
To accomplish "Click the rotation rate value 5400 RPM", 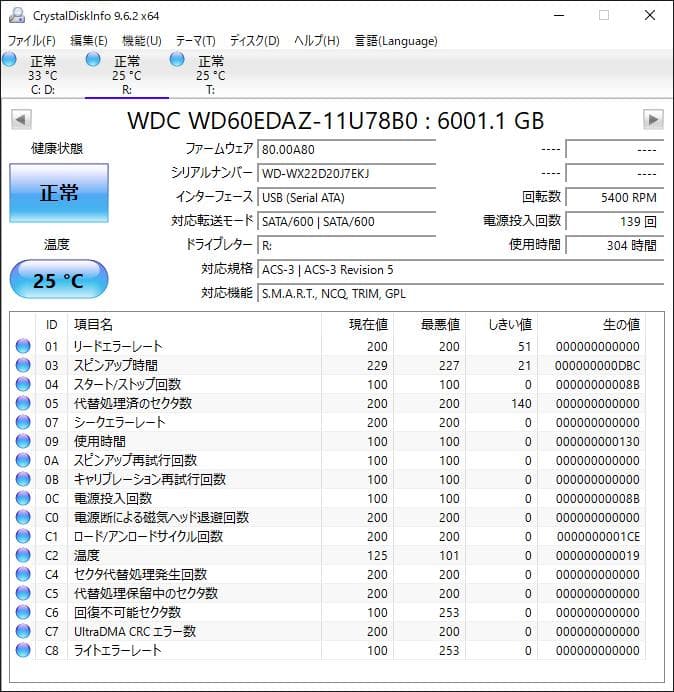I will 614,198.
